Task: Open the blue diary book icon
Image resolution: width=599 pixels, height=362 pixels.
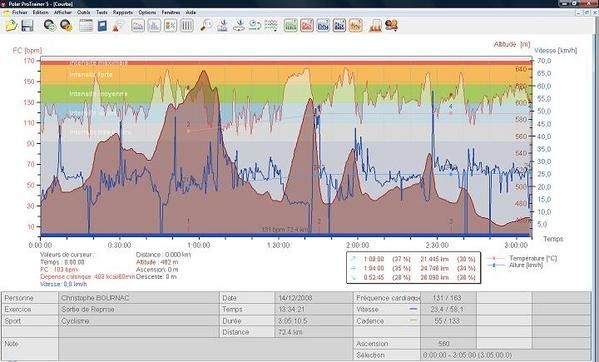Action: click(x=102, y=26)
